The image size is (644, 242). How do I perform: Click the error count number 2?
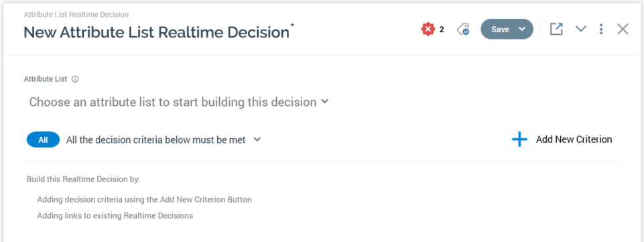[442, 29]
